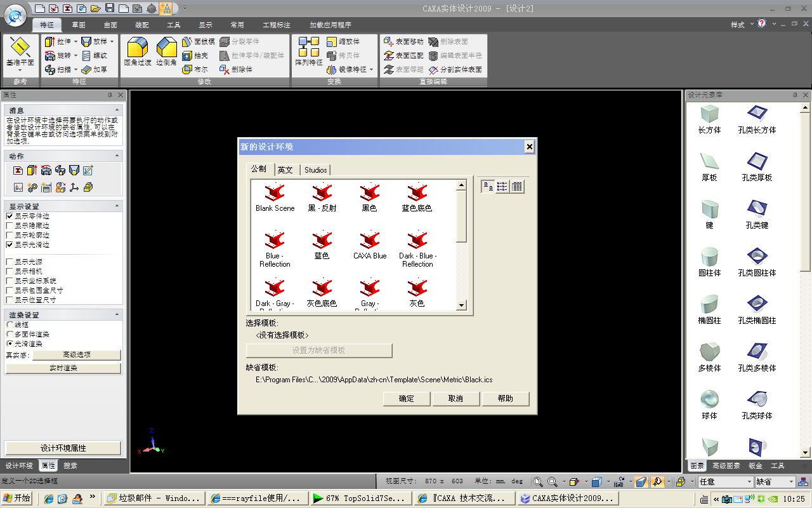Pick the 螺纹 thread tool
This screenshot has height=508, width=812.
click(x=95, y=55)
